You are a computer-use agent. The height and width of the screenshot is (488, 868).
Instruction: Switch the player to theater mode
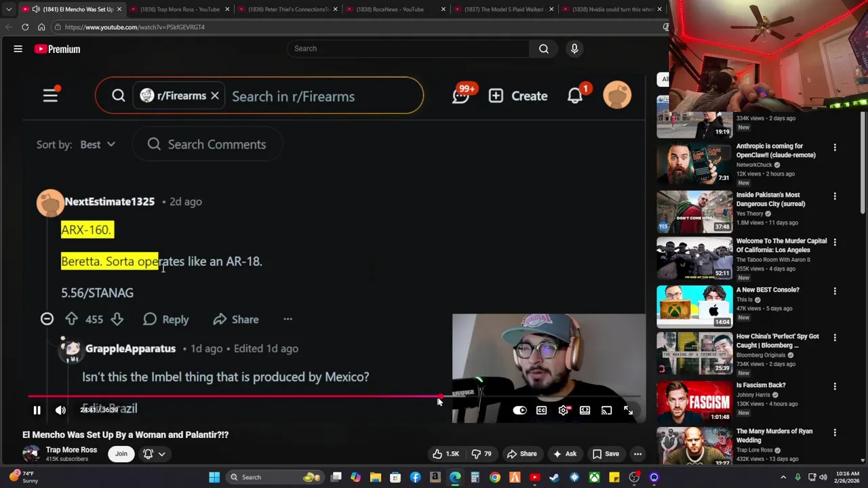point(585,410)
